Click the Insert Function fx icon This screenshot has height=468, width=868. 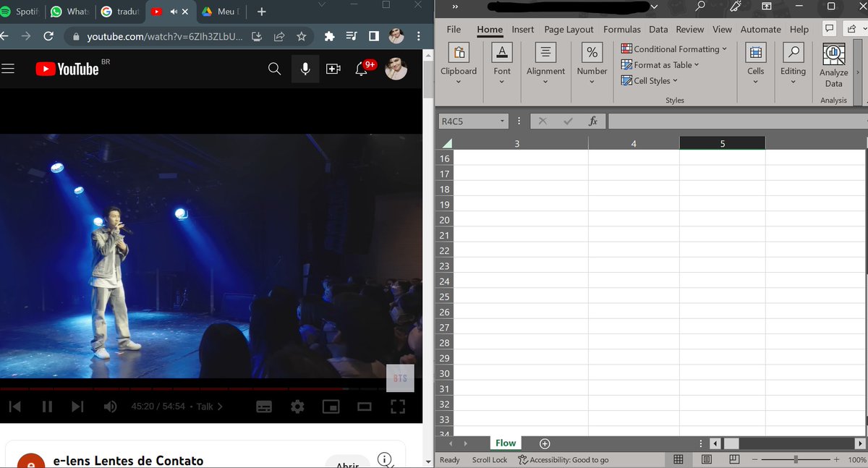592,122
